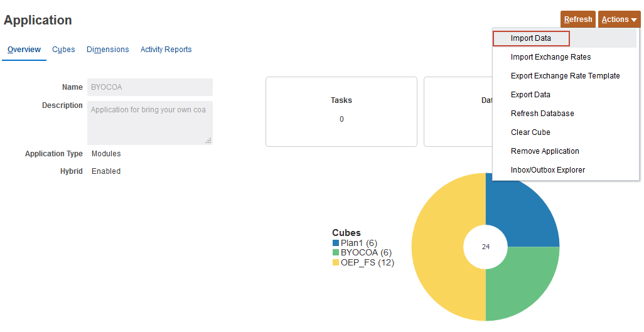Click Export Data menu entry

(530, 95)
